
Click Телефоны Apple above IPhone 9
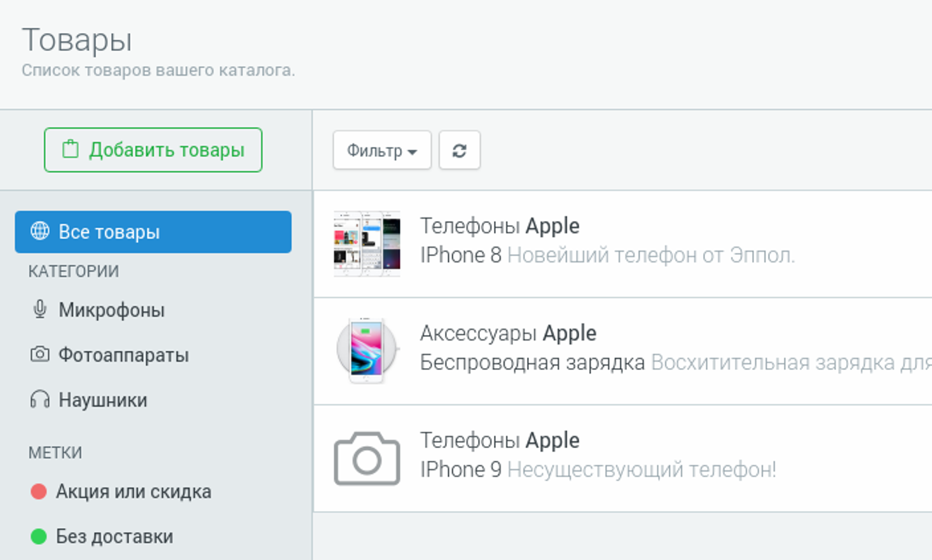(500, 440)
